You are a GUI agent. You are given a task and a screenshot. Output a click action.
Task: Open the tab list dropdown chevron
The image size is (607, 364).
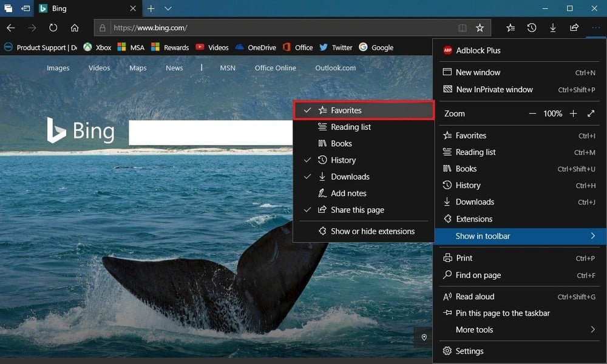[168, 8]
